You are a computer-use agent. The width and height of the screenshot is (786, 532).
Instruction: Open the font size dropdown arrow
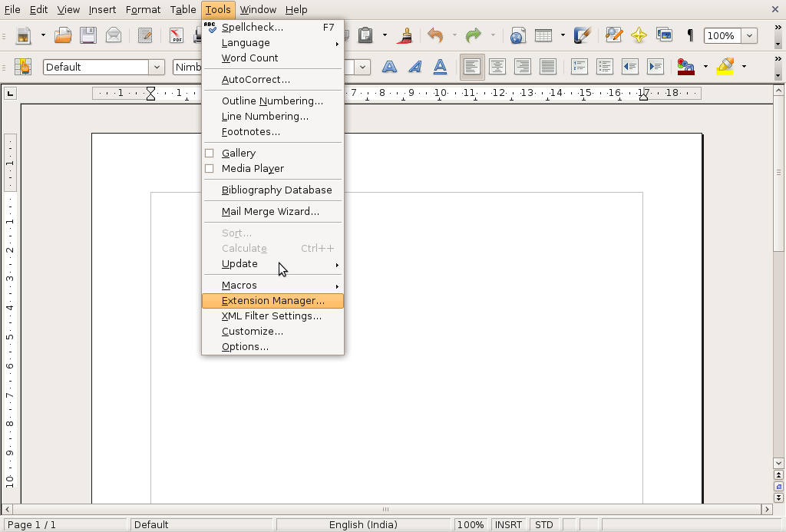tap(362, 68)
